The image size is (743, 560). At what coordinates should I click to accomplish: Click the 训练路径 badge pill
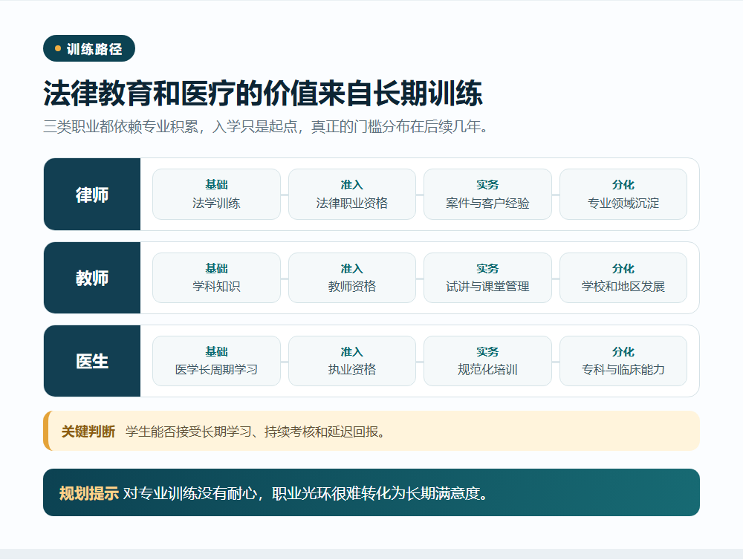pos(89,48)
